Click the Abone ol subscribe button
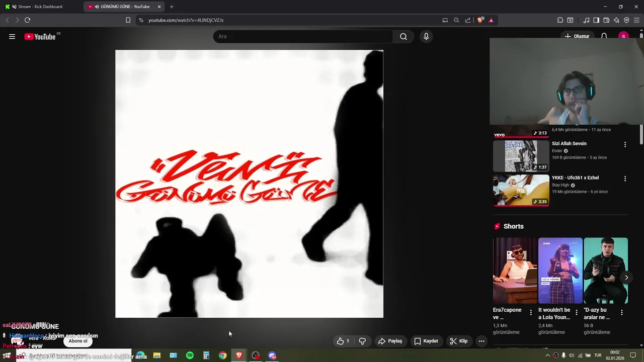644x362 pixels. (78, 341)
